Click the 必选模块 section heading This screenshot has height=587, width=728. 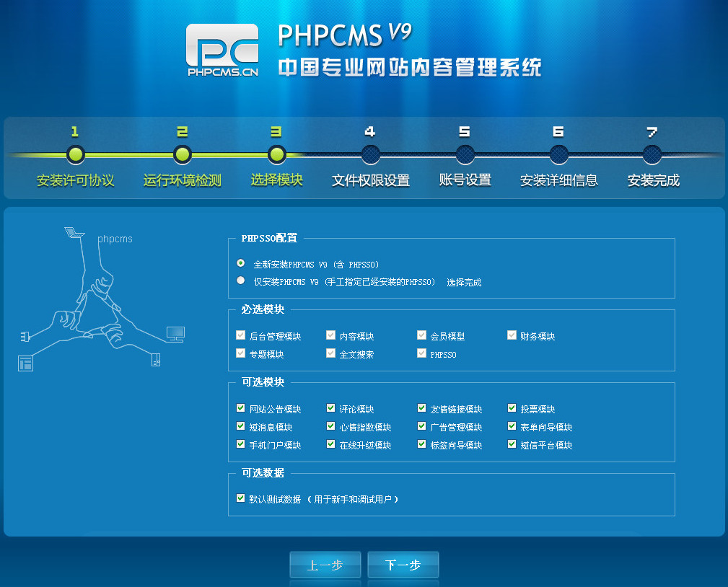263,309
